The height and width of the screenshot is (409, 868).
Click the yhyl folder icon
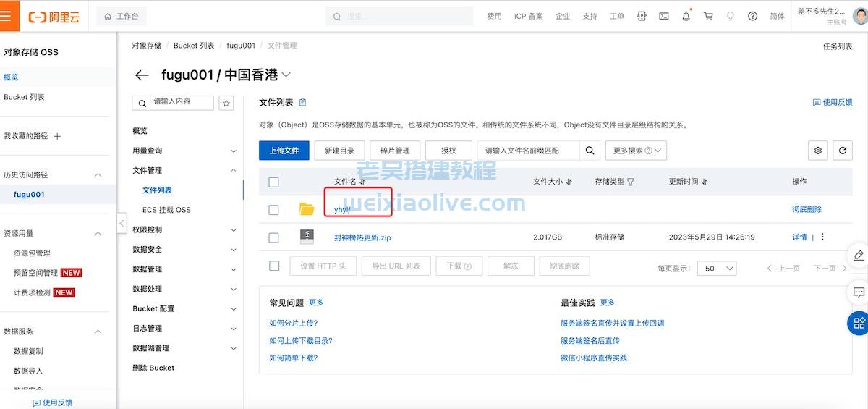click(x=307, y=209)
